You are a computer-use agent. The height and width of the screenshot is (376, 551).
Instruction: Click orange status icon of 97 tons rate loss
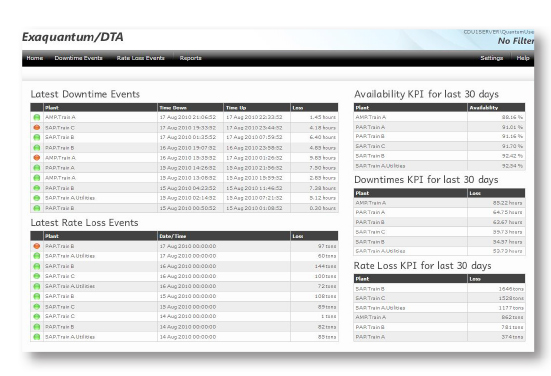37,246
